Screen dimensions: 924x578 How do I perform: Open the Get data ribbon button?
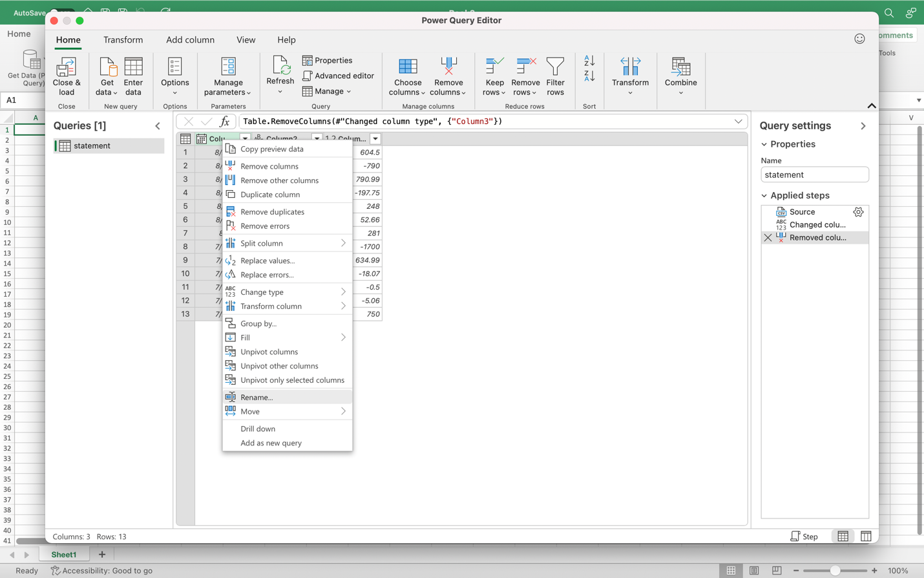[107, 77]
